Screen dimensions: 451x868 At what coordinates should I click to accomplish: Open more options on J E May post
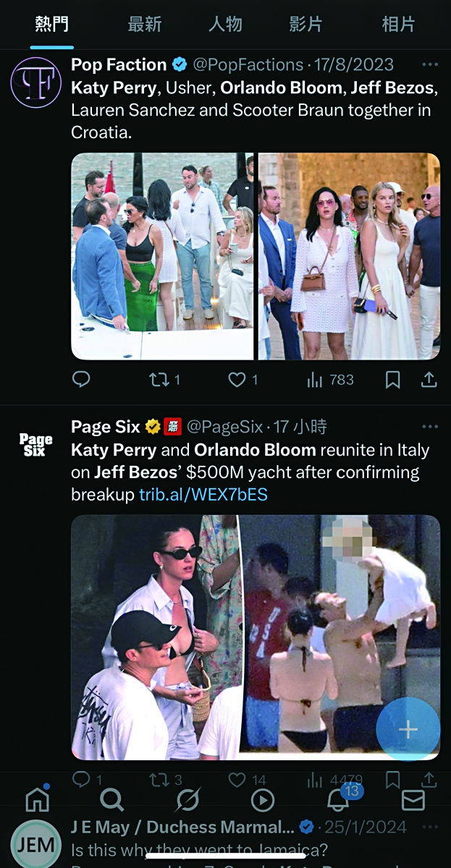tap(430, 826)
